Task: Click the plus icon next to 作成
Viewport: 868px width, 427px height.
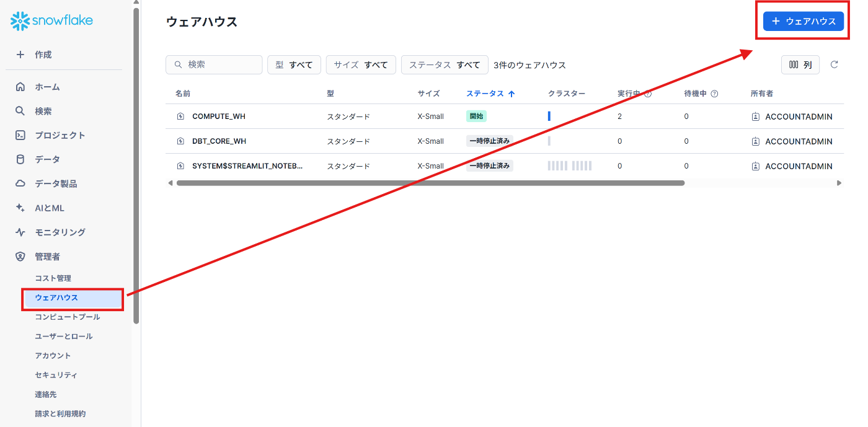Action: tap(20, 55)
